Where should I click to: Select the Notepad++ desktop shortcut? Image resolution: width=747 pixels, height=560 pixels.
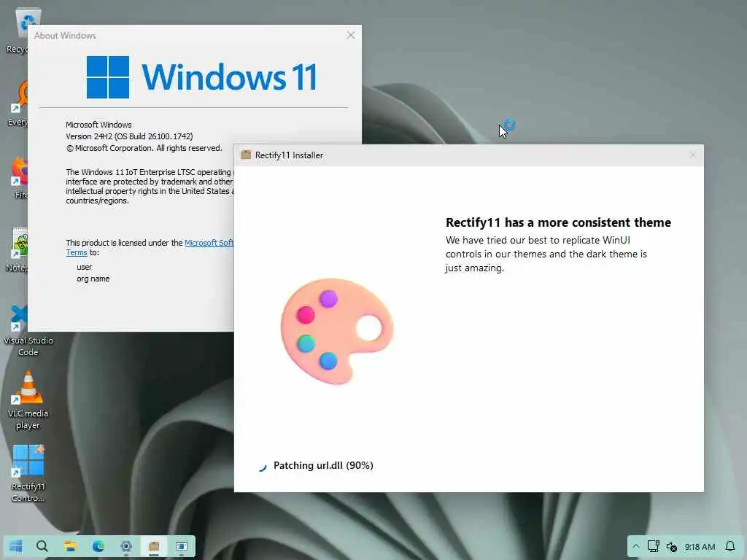tap(18, 249)
